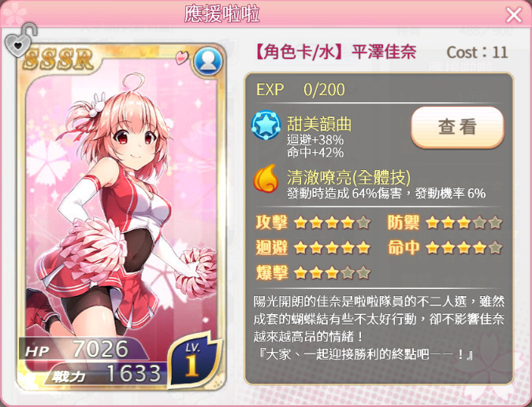The image size is (532, 407).
Task: Close the 應援啦啦 card dialog
Action: coord(514,15)
